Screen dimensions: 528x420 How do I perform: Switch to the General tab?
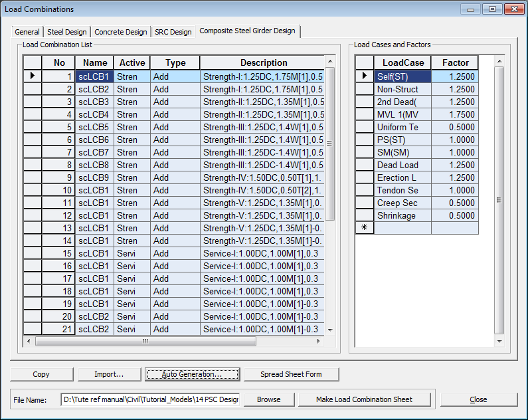[27, 32]
